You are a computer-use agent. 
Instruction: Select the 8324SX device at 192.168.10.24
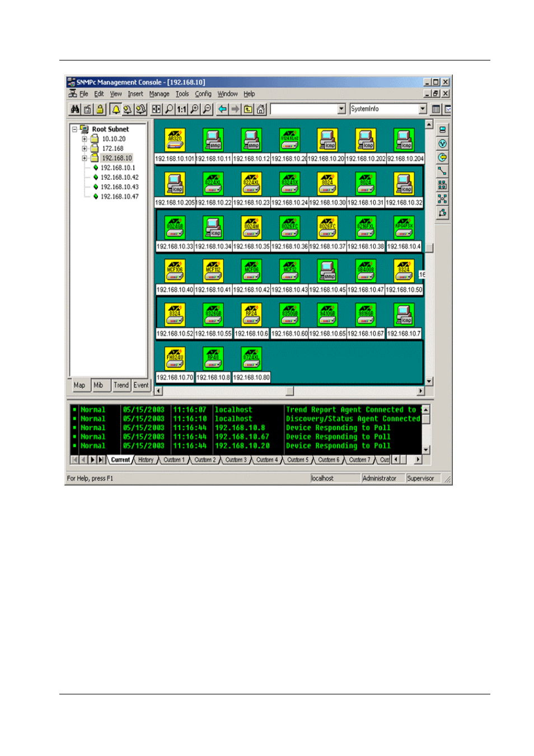(x=289, y=183)
